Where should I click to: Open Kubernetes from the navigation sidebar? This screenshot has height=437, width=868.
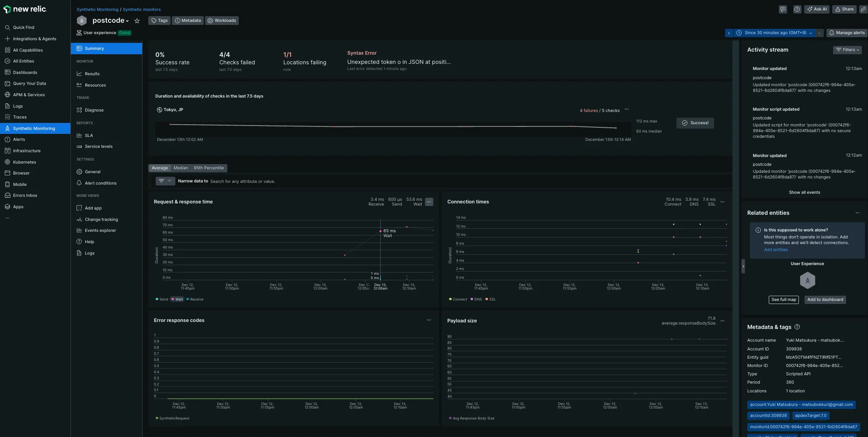pyautogui.click(x=24, y=162)
